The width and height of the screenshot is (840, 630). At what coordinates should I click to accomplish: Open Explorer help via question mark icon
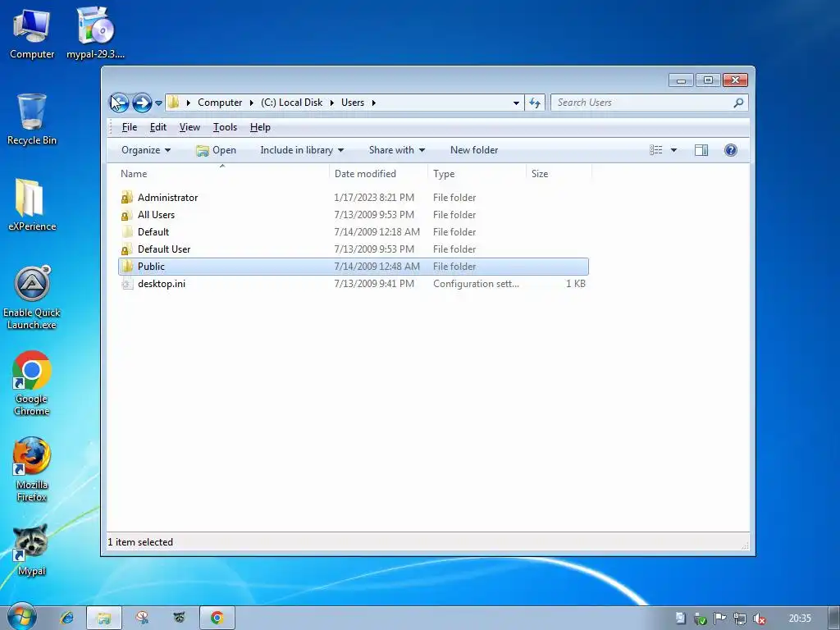[730, 150]
